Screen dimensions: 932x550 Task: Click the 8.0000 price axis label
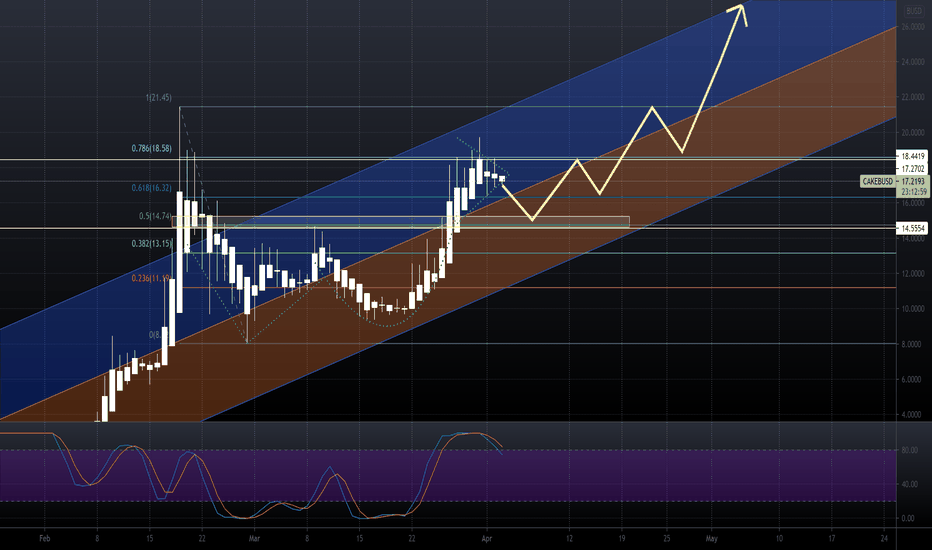tap(913, 345)
